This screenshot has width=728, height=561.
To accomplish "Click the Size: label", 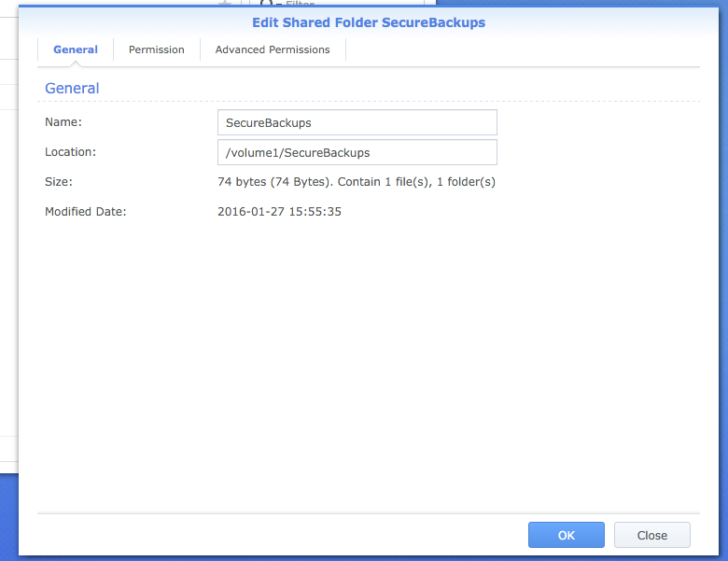I will (x=59, y=182).
